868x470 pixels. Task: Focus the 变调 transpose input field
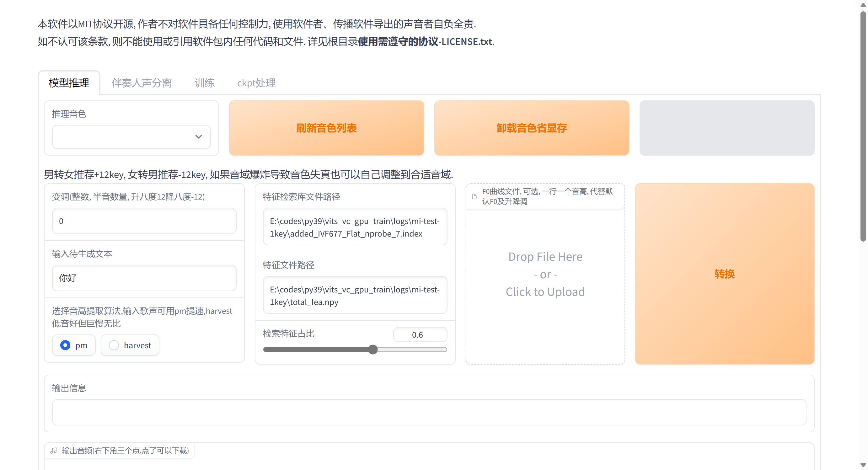pos(144,221)
